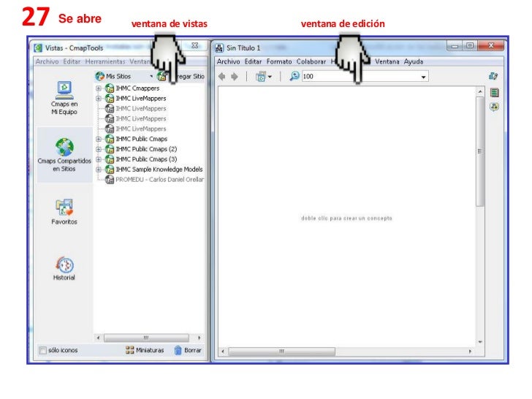Close the Vistas - CmapTools window
532x399 pixels.
click(194, 45)
